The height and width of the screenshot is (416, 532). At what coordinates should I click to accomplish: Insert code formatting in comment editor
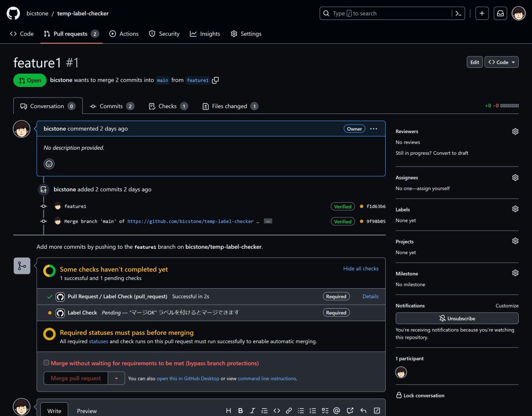point(277,411)
